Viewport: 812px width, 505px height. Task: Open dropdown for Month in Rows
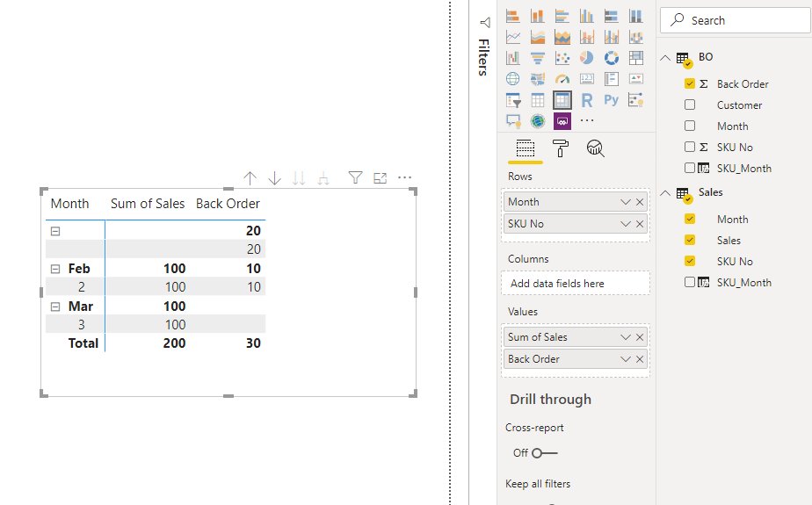pos(625,202)
